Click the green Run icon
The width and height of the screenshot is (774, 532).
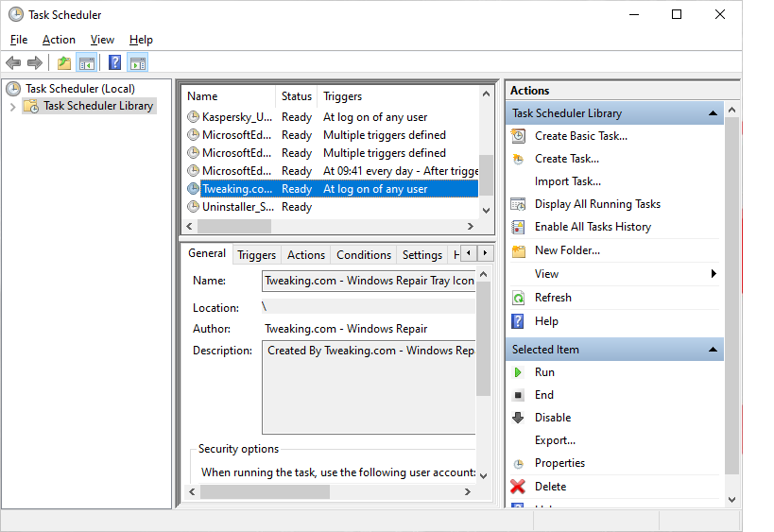coord(518,372)
